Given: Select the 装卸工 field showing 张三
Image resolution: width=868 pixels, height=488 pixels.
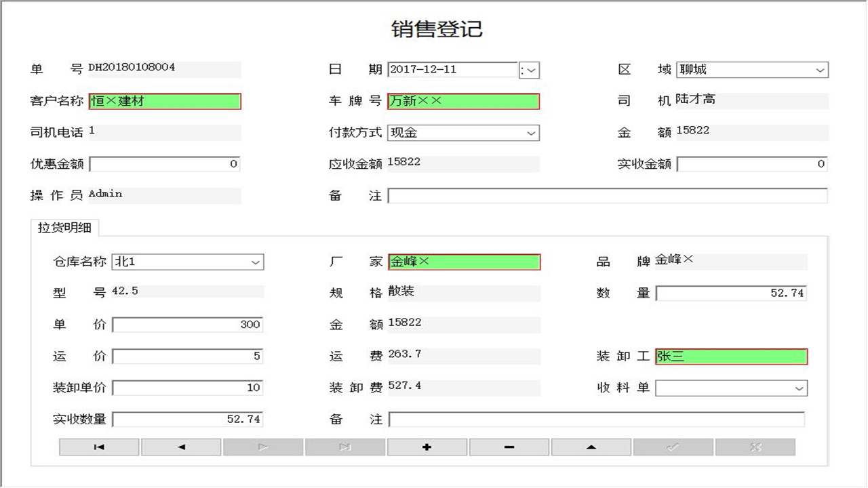Looking at the screenshot, I should (731, 355).
